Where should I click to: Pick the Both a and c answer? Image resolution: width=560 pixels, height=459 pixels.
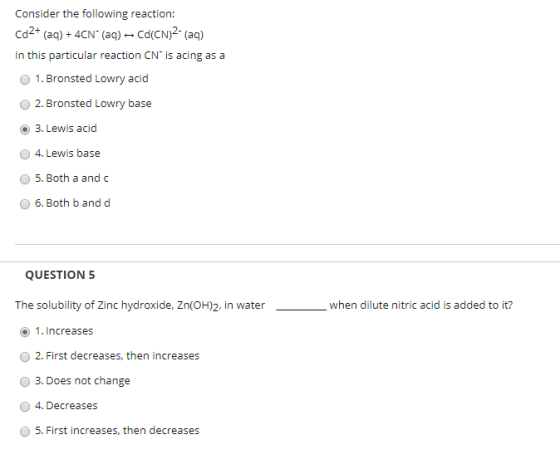point(25,179)
